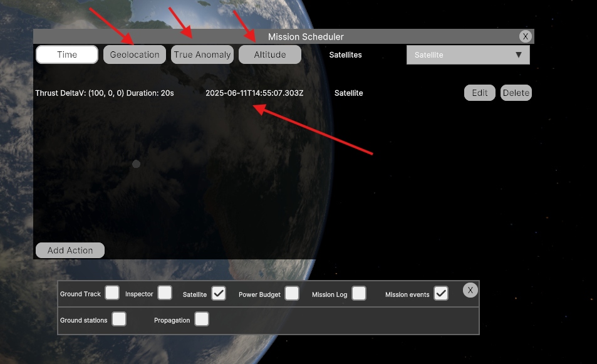597x364 pixels.
Task: Uncheck the Mission events checkbox
Action: [441, 293]
